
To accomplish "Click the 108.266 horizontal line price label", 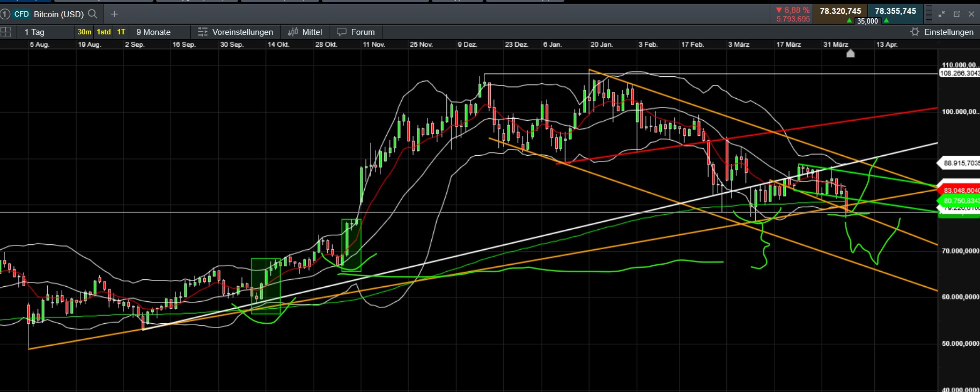I will tap(959, 73).
